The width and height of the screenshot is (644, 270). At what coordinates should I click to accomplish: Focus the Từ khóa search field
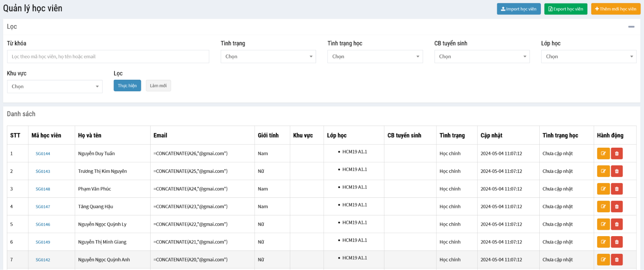(x=108, y=56)
